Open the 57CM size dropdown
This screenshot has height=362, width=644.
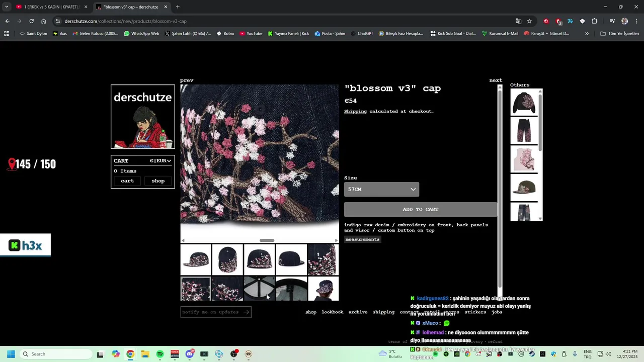(x=381, y=189)
